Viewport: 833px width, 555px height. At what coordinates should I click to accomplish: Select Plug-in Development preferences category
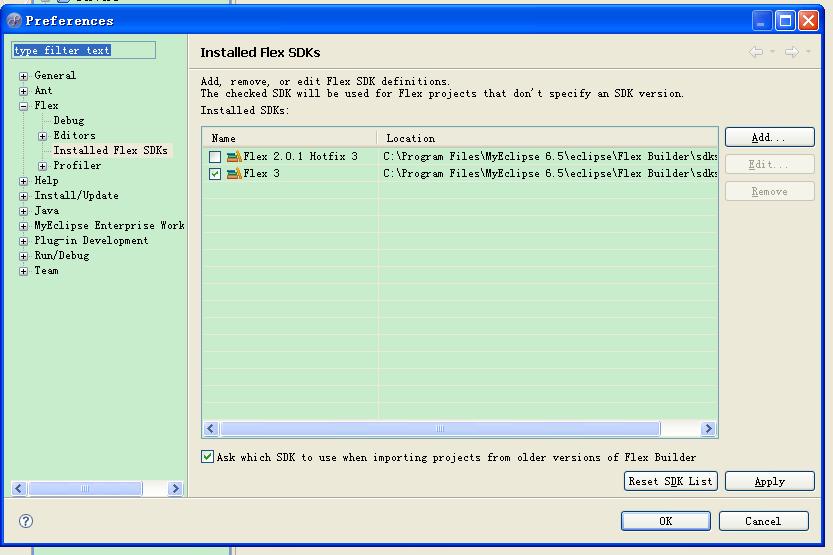point(91,241)
